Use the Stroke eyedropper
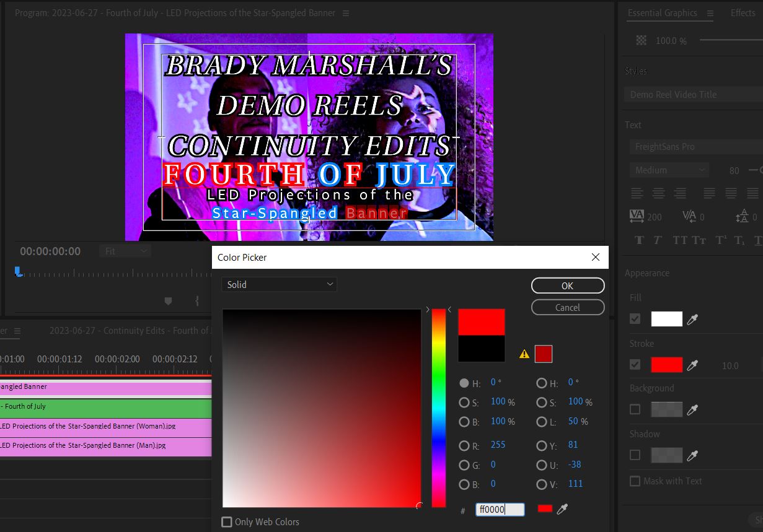Image resolution: width=763 pixels, height=532 pixels. pyautogui.click(x=692, y=365)
